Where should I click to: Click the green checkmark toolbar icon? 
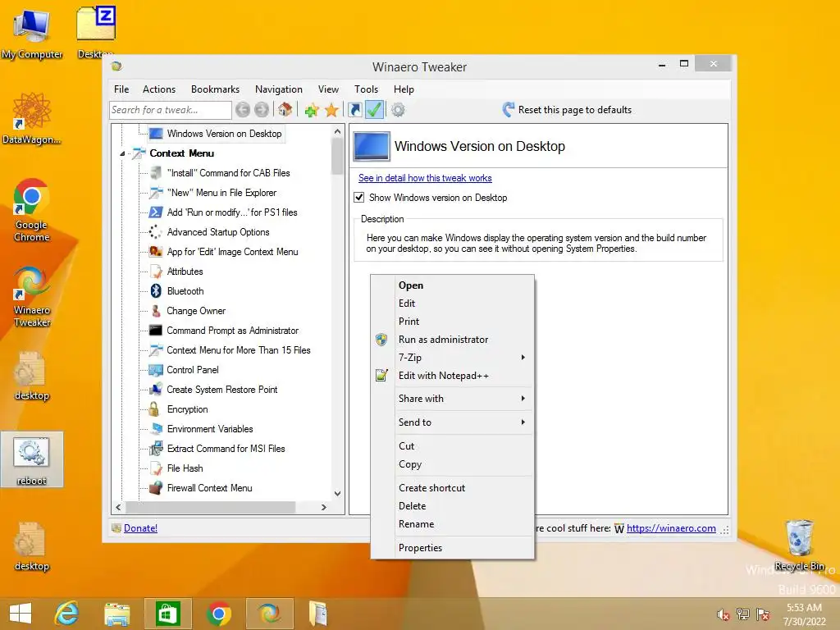pyautogui.click(x=374, y=110)
